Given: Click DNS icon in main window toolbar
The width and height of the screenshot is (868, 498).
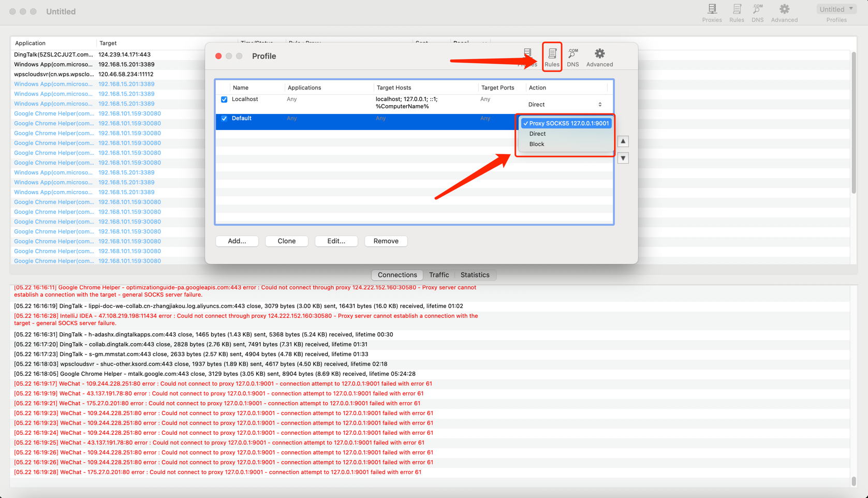Looking at the screenshot, I should (757, 12).
